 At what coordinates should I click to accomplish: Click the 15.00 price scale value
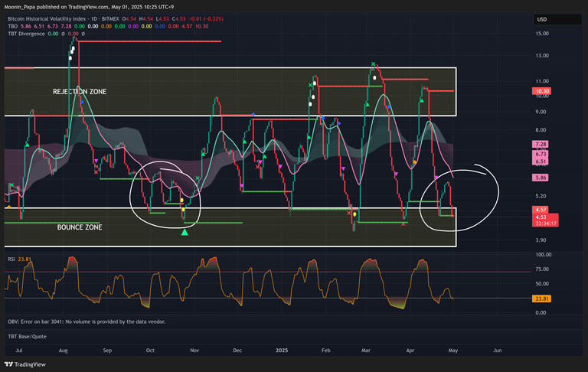click(542, 34)
